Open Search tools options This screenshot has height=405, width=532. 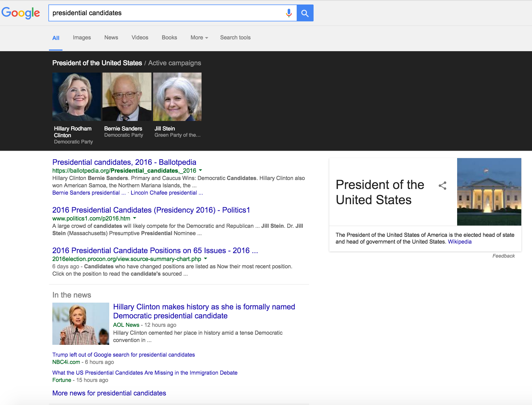click(x=235, y=38)
